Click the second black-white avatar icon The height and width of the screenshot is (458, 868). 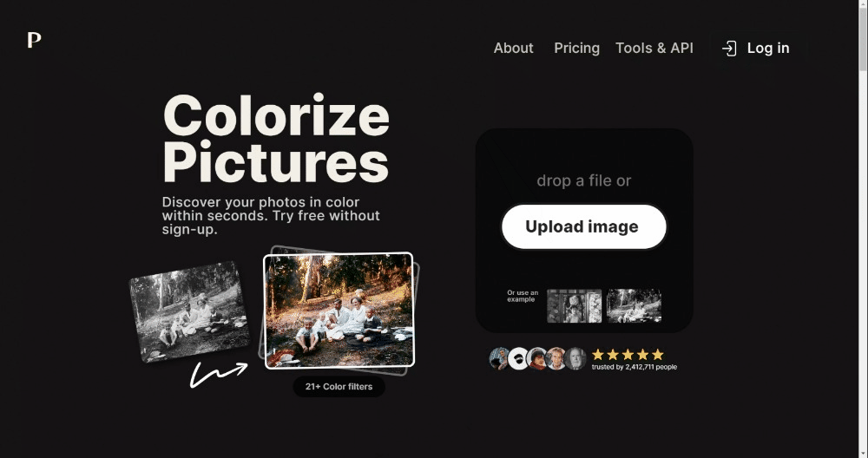(518, 358)
